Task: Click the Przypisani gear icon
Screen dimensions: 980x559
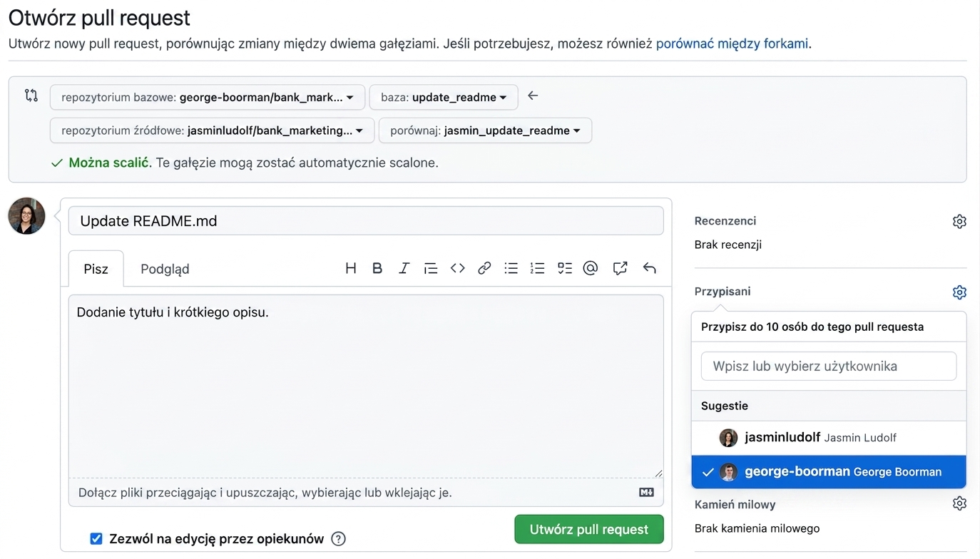Action: [x=959, y=292]
